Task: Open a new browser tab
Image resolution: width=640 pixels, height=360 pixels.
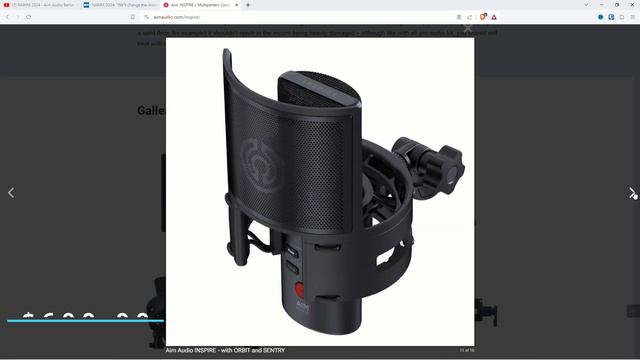Action: 248,5
